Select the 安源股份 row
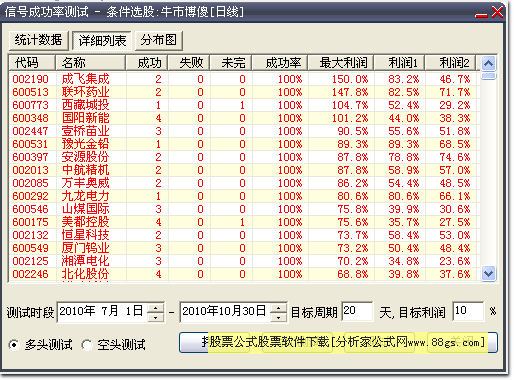The width and height of the screenshot is (514, 380). [244, 157]
